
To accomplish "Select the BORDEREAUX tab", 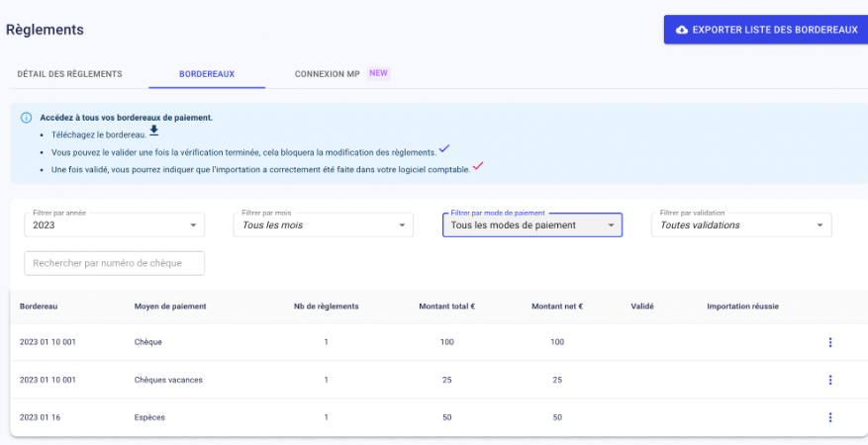I will [x=207, y=74].
